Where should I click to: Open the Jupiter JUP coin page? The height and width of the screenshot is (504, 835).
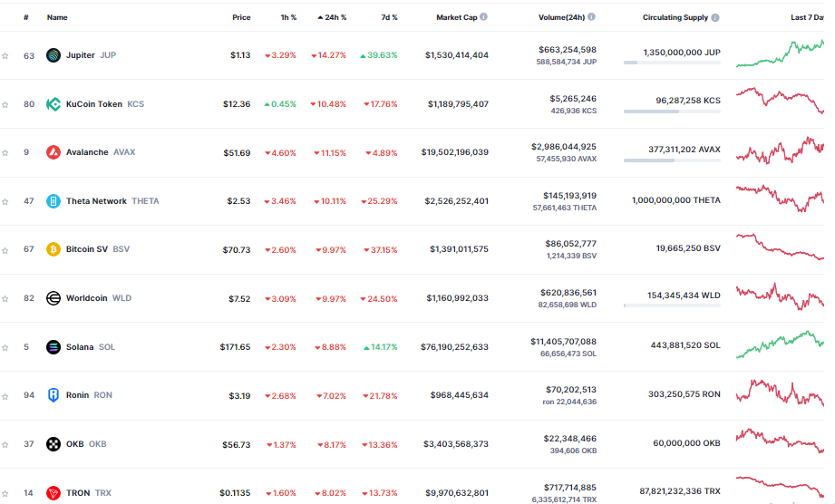click(x=91, y=54)
